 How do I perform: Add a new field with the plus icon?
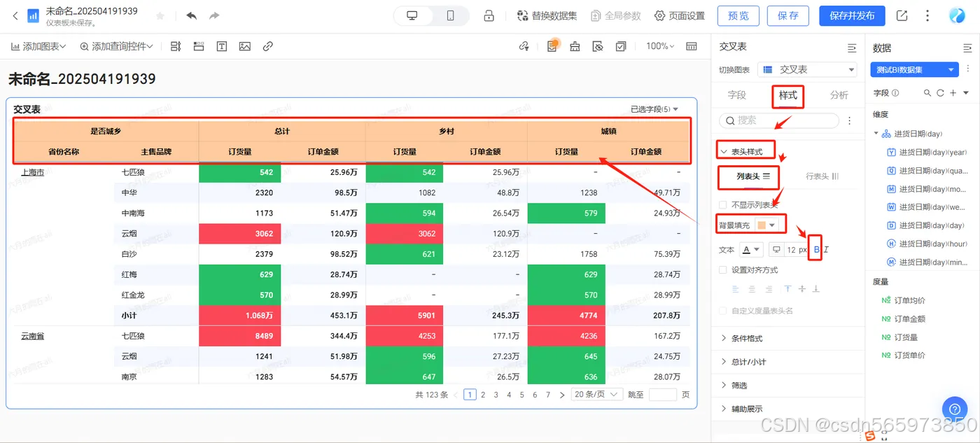953,92
